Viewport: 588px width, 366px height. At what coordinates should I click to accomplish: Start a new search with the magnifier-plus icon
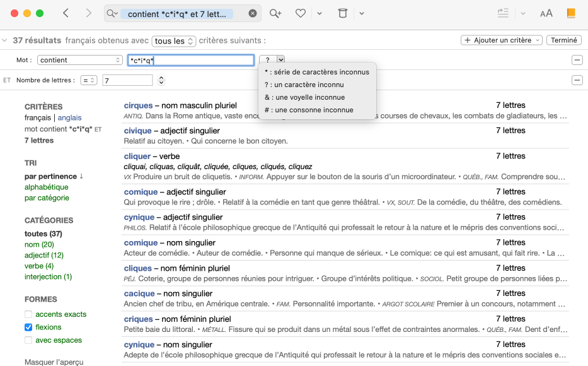point(275,13)
